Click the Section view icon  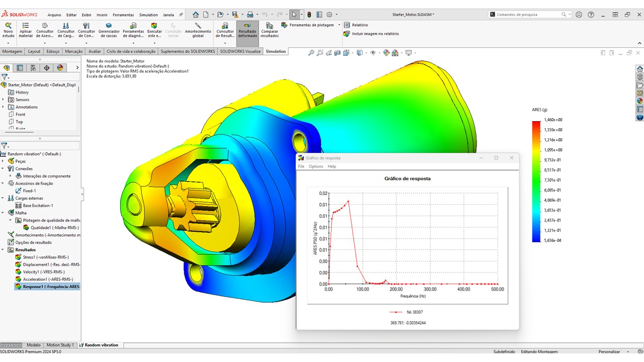pos(338,53)
